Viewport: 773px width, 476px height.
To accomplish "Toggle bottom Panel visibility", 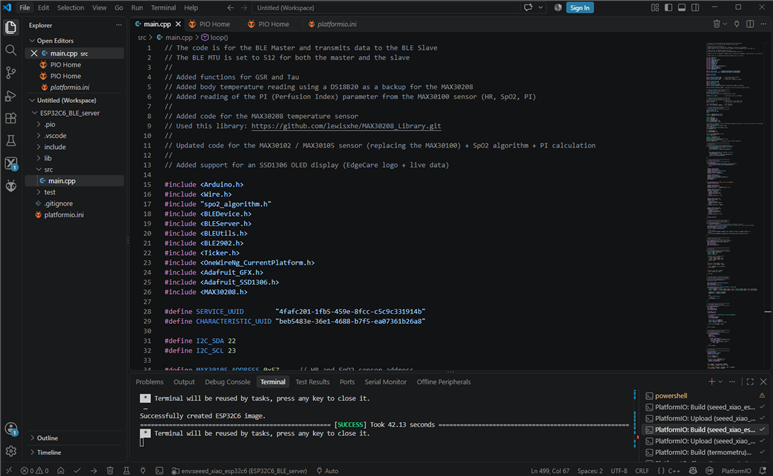I will point(681,7).
